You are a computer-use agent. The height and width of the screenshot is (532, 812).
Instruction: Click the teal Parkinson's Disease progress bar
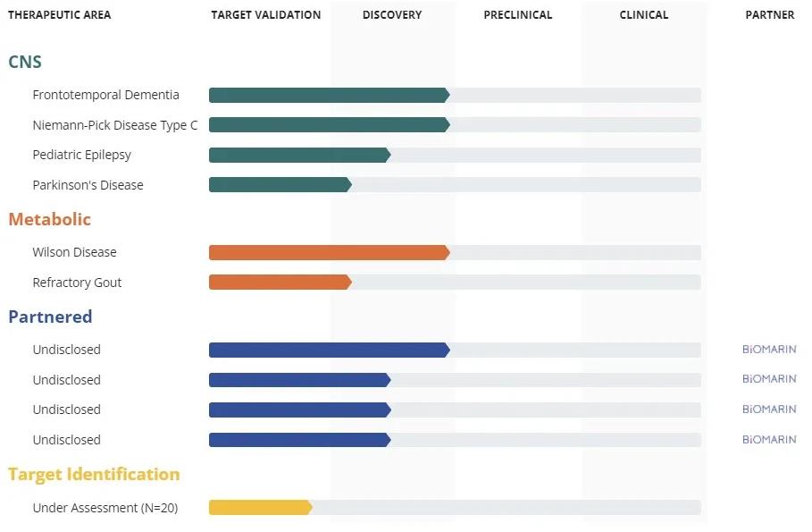point(280,185)
